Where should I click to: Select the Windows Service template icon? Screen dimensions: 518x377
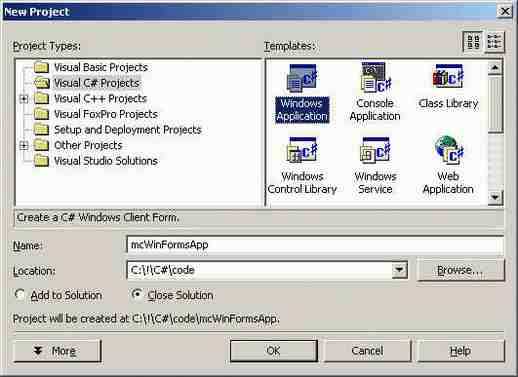[x=375, y=150]
